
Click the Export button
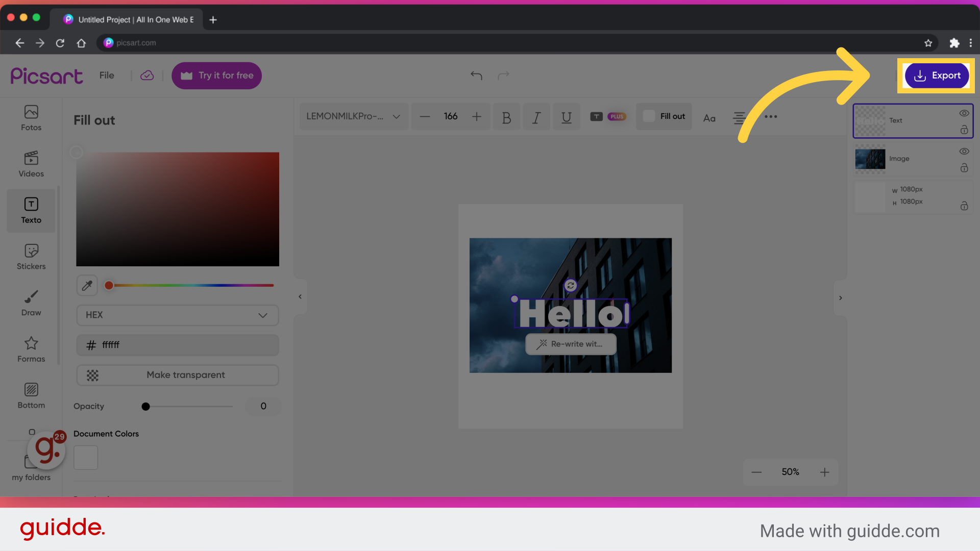click(x=936, y=75)
